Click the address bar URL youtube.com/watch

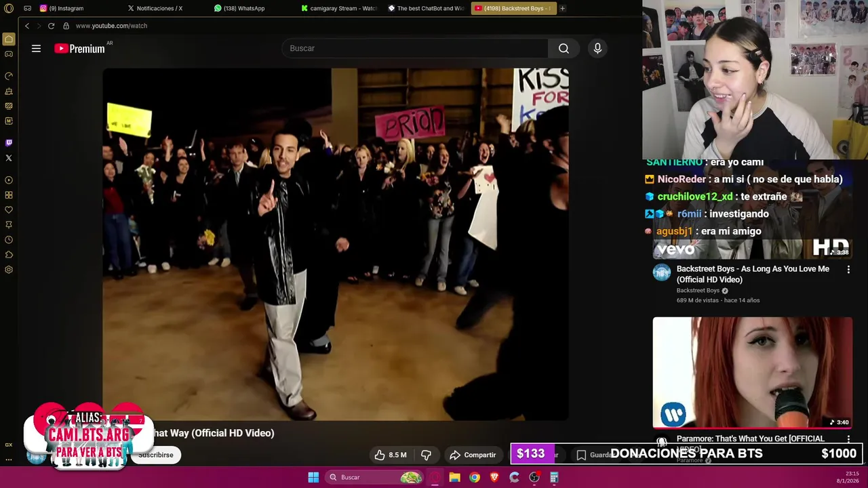pyautogui.click(x=111, y=26)
